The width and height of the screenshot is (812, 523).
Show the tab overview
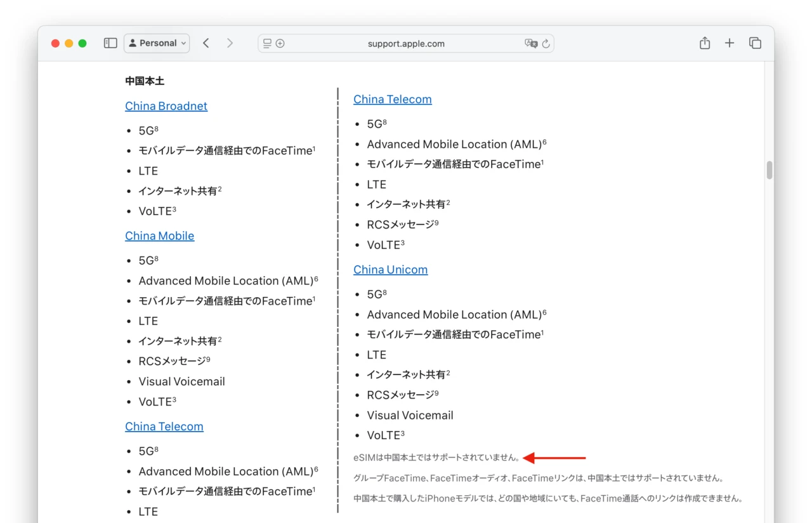click(755, 43)
